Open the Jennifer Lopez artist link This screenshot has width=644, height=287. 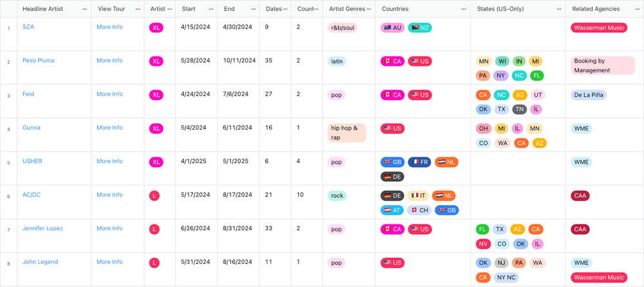click(43, 228)
